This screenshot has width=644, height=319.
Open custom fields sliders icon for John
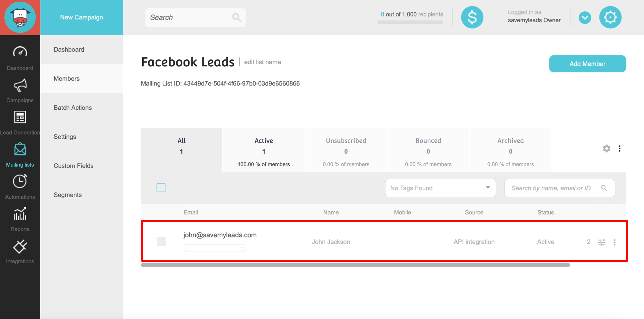602,242
